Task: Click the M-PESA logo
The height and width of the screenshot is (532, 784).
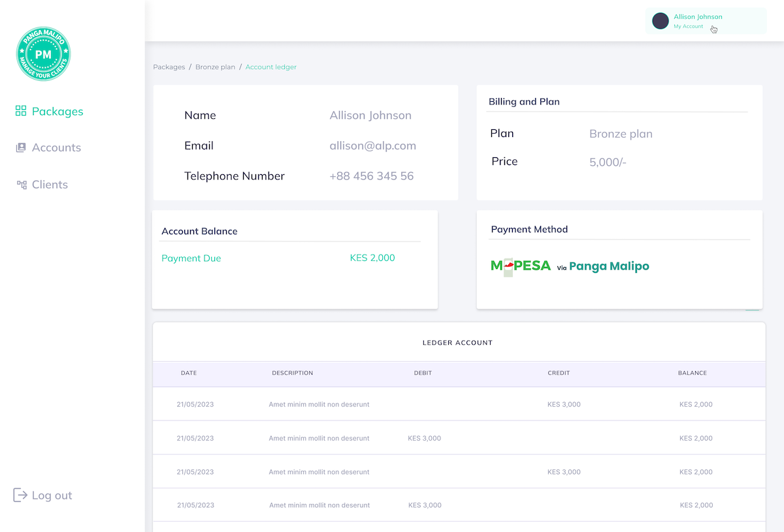Action: pos(521,266)
